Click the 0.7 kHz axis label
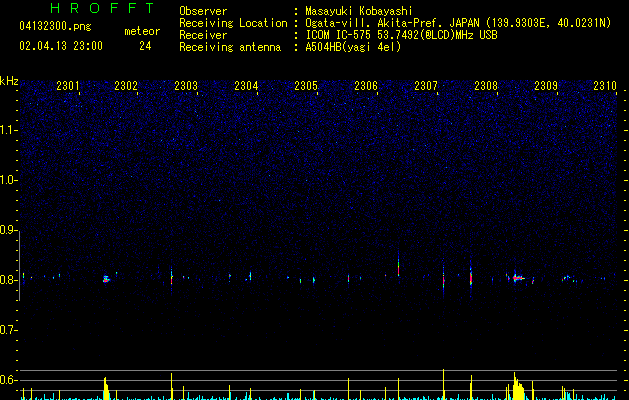This screenshot has height=400, width=629. point(8,330)
